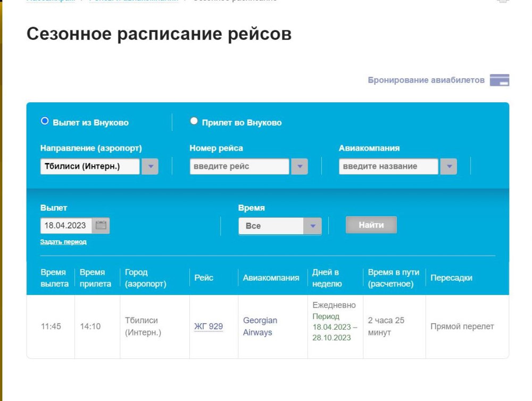532x401 pixels.
Task: Click the 'Время вылета' column header
Action: point(54,278)
